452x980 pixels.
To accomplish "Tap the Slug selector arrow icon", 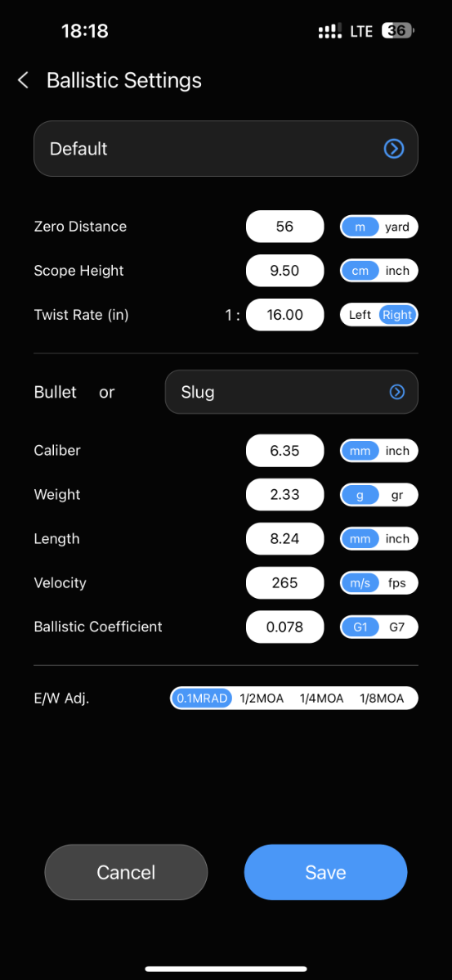I will click(397, 392).
